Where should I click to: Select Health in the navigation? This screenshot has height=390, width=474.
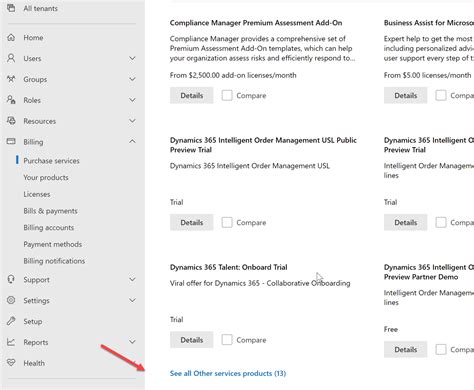coord(34,363)
